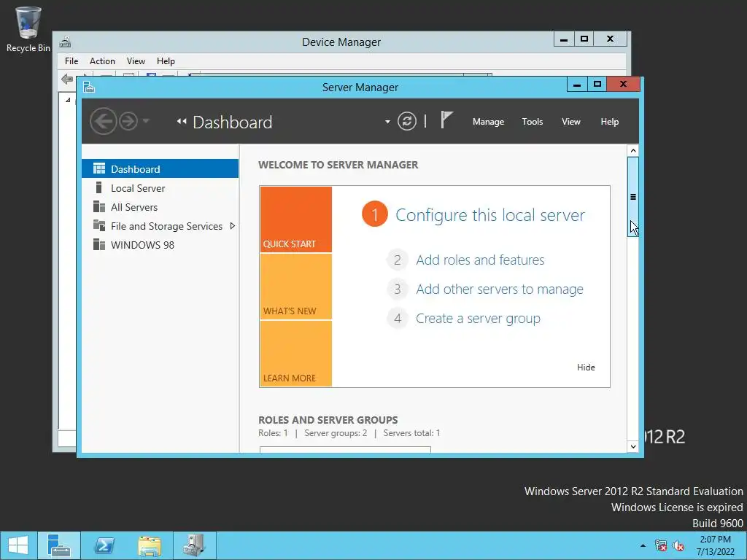Click the All Servers icon in sidebar
Viewport: 747px width, 560px height.
(99, 206)
